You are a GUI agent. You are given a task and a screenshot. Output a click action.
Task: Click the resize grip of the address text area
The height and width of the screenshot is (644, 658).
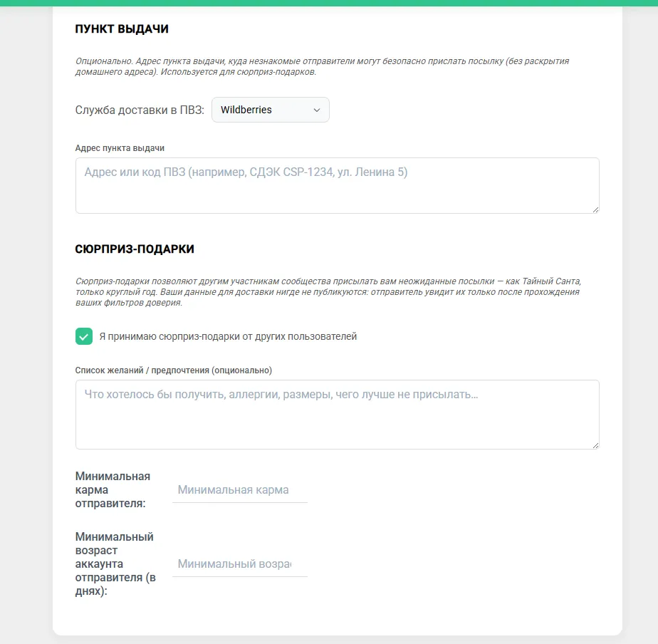point(595,209)
